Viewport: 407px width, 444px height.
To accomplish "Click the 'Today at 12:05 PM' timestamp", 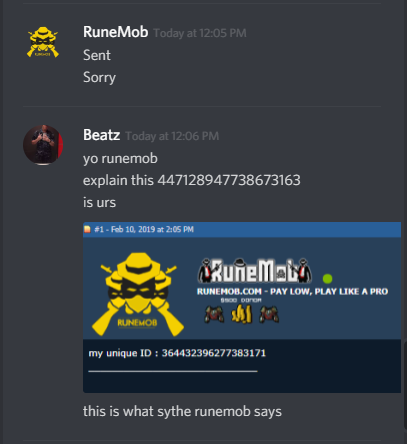I will coord(200,33).
